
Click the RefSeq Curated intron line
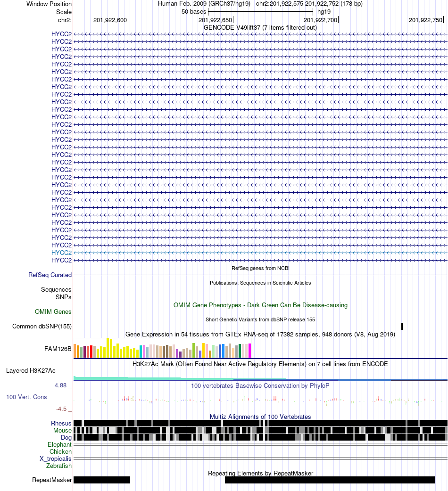261,275
